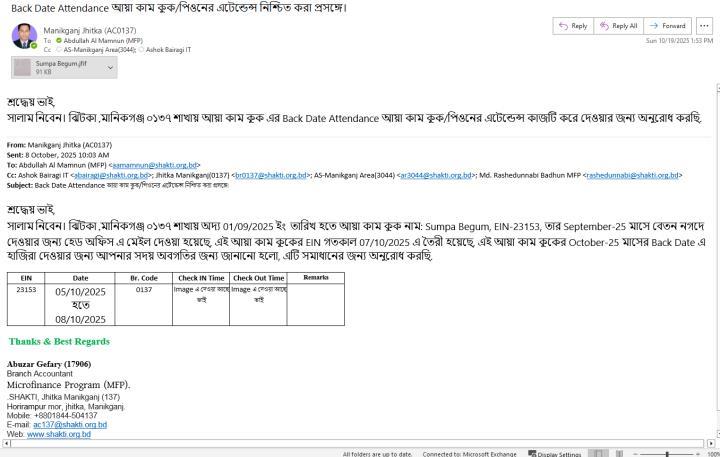Viewport: 720px width, 457px height.
Task: Click the Reply button
Action: [573, 25]
